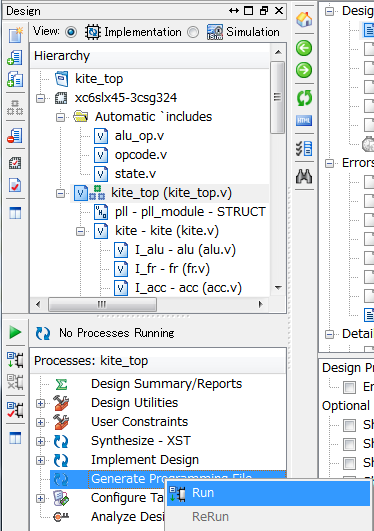Open the binoculars find tool
374x531 pixels.
304,176
